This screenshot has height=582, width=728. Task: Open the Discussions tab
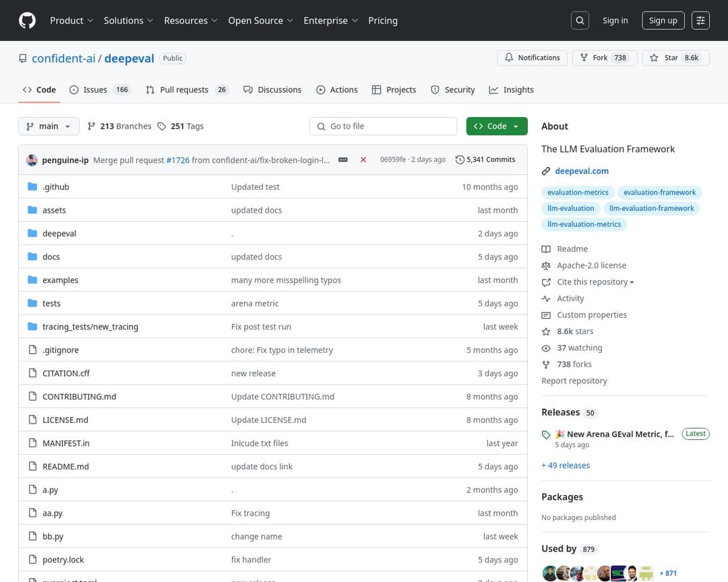pyautogui.click(x=272, y=90)
